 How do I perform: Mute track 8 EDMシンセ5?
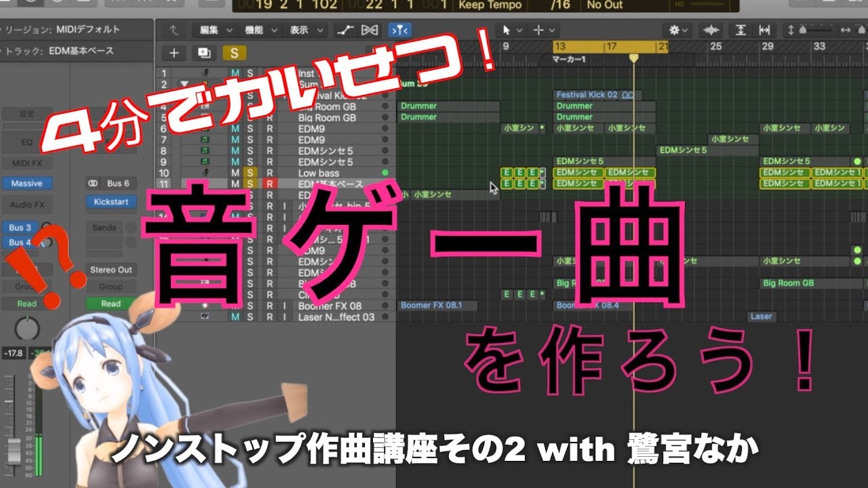point(235,150)
